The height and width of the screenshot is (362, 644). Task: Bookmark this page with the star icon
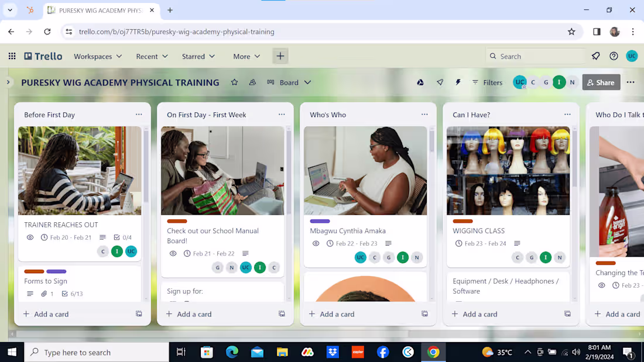coord(571,32)
